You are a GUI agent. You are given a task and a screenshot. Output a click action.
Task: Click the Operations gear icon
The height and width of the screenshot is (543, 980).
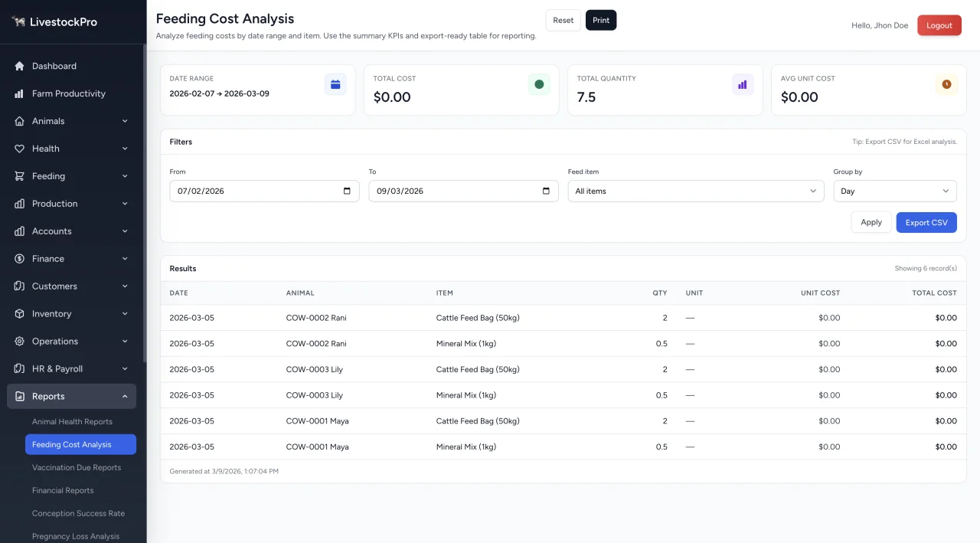coord(20,342)
